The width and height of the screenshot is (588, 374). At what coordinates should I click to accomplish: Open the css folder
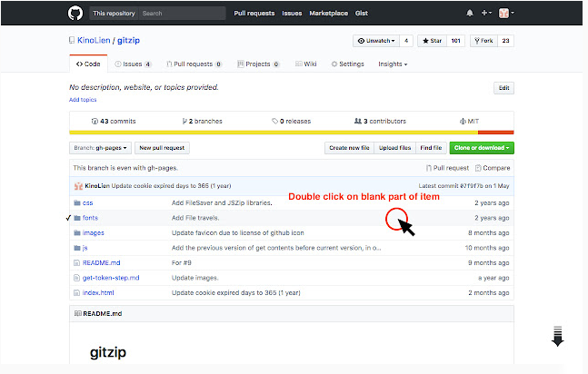88,203
